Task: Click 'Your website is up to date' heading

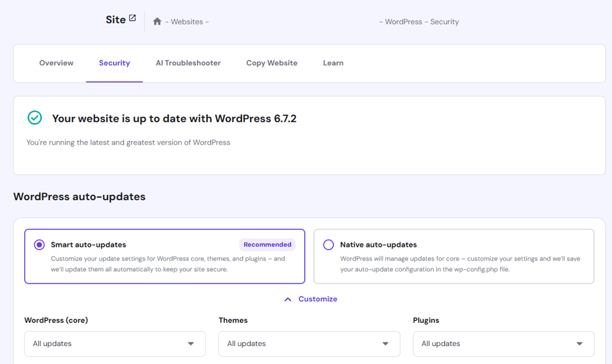Action: tap(174, 118)
